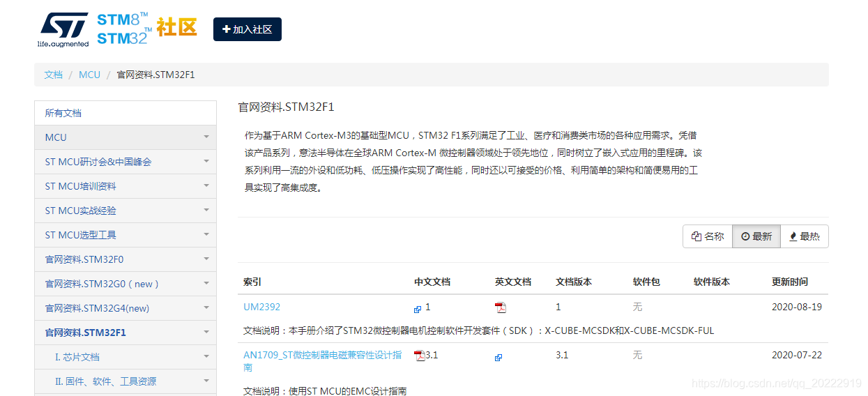
Task: Click 使用ST MCU的EMC设计指南 description
Action: pos(325,391)
